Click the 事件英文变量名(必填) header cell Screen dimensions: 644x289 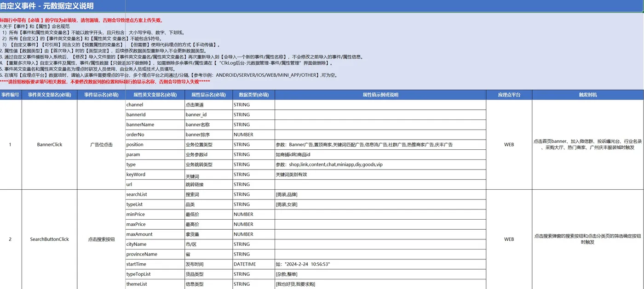tap(49, 95)
